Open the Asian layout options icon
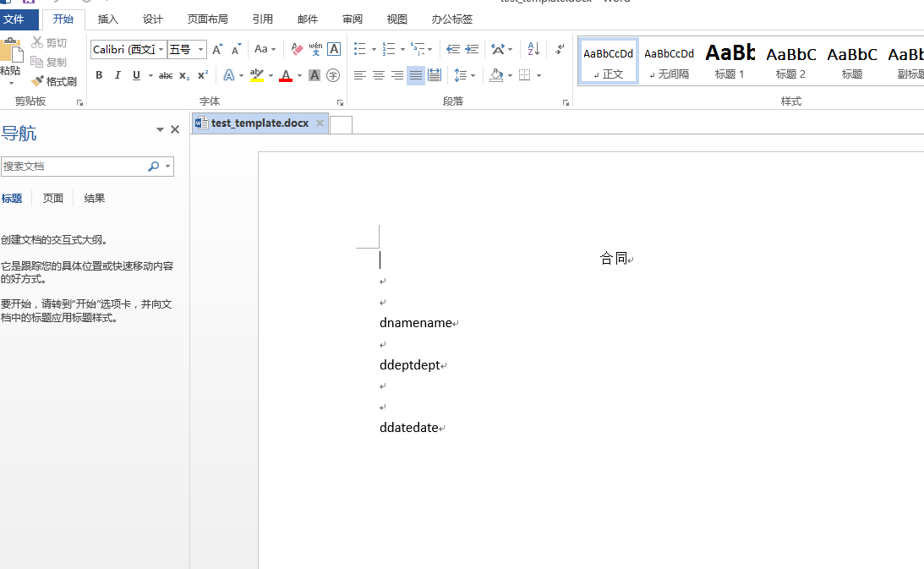Viewport: 924px width, 569px height. 498,49
